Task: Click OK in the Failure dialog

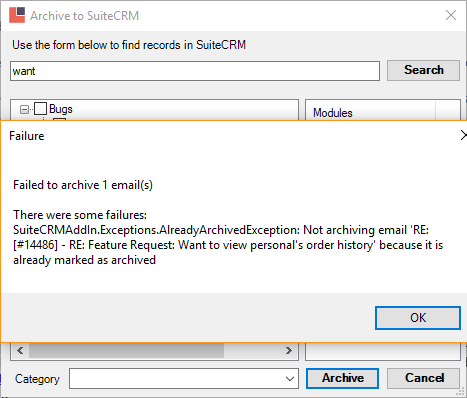Action: pos(418,318)
